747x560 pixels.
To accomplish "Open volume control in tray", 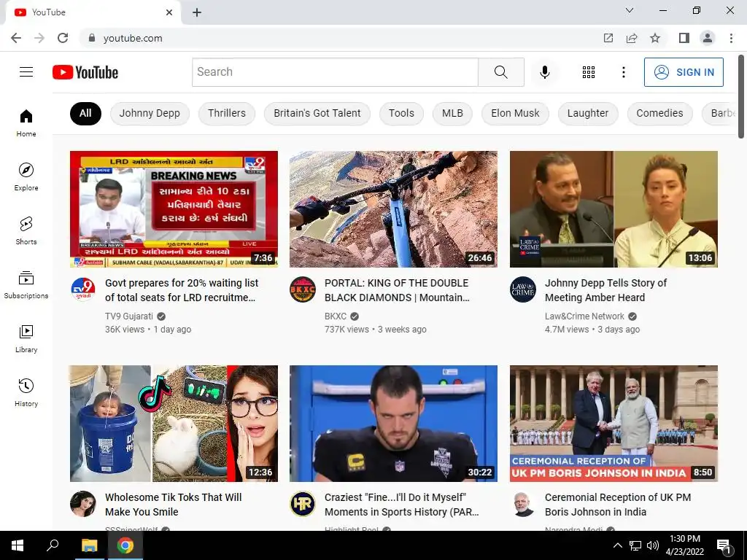I will tap(653, 545).
